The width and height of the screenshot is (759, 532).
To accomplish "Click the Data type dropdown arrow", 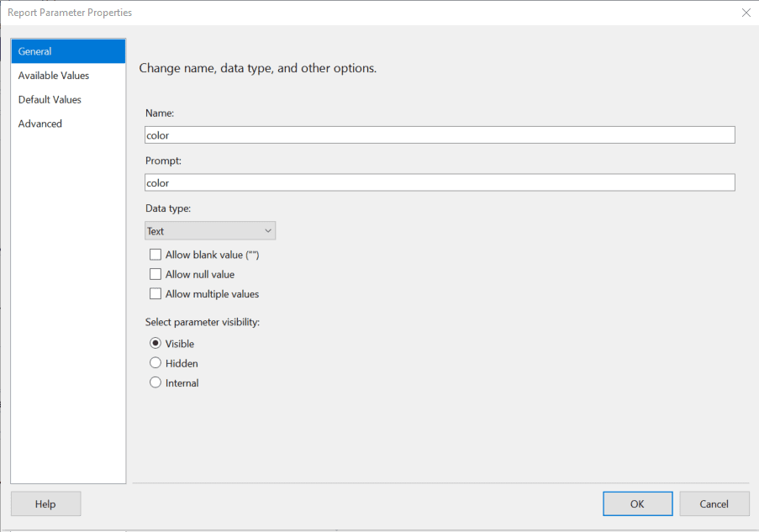I will pyautogui.click(x=267, y=231).
